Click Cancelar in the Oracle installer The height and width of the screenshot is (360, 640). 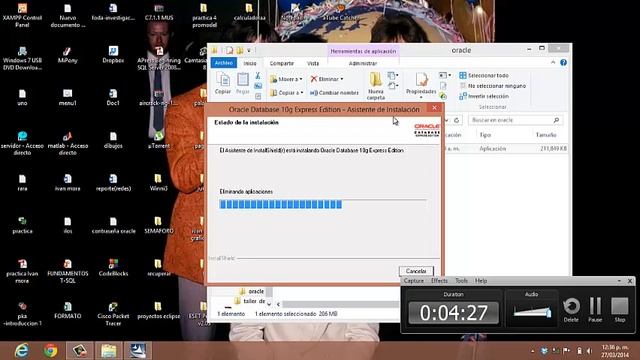[416, 271]
